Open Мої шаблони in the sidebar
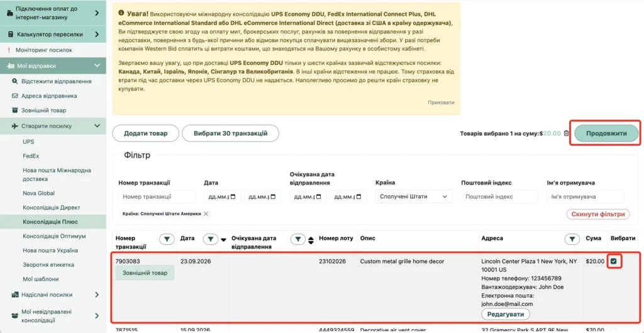Screen dimensions: 644x333 coord(41,279)
